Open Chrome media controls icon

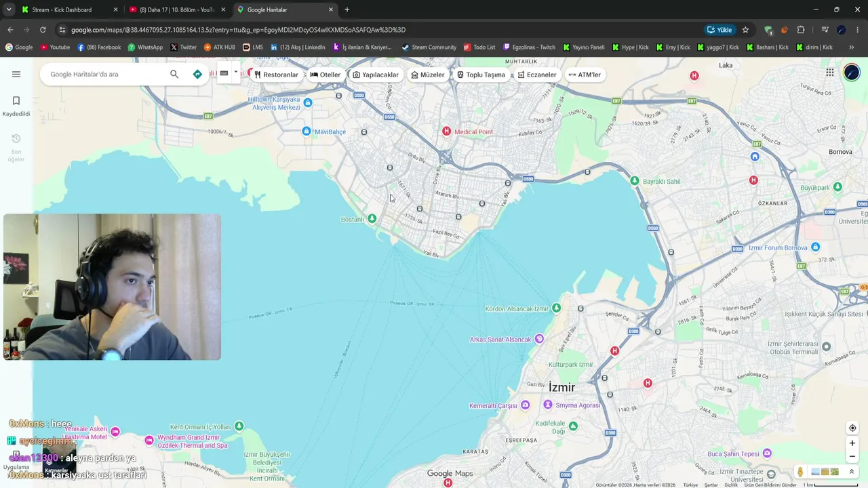click(825, 30)
